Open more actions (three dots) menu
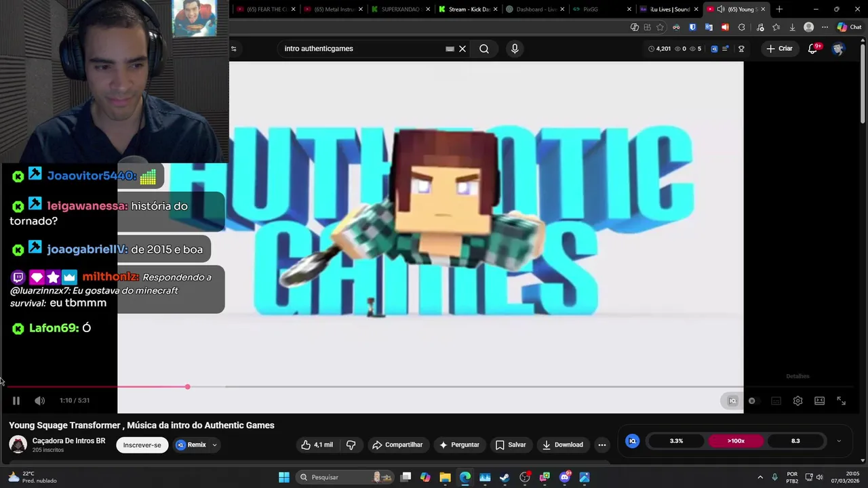868x488 pixels. click(601, 445)
